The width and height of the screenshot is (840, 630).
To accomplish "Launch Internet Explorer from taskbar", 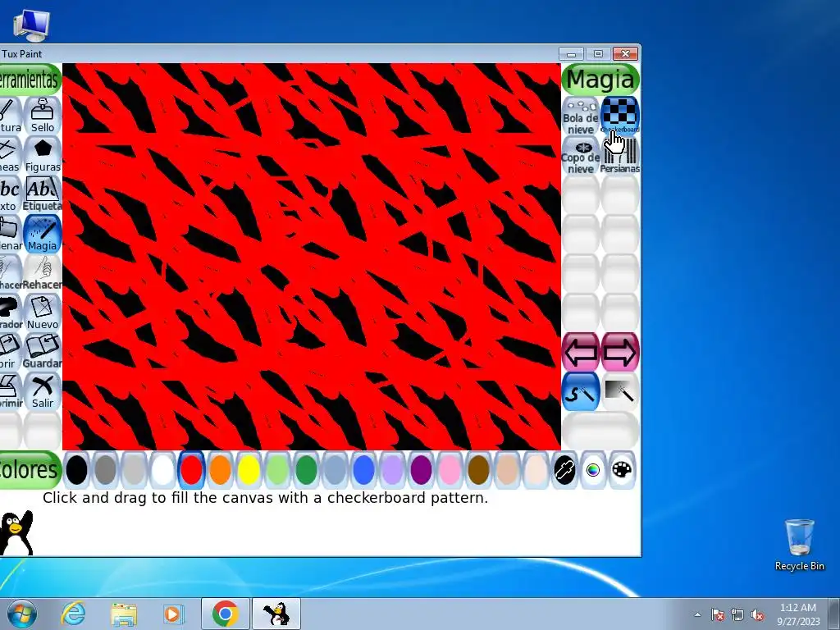I will 72,614.
